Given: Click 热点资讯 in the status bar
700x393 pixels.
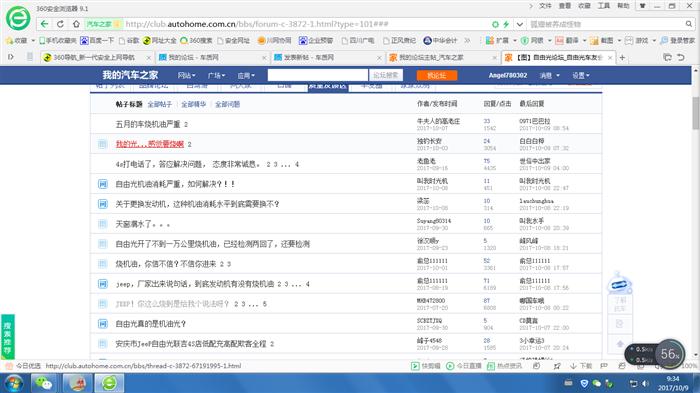Looking at the screenshot, I should tap(504, 366).
